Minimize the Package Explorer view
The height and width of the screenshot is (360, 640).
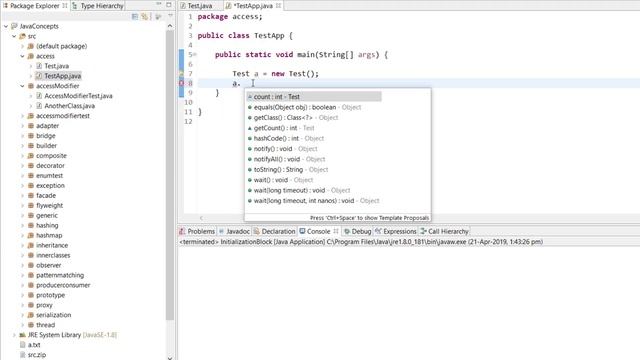(159, 4)
